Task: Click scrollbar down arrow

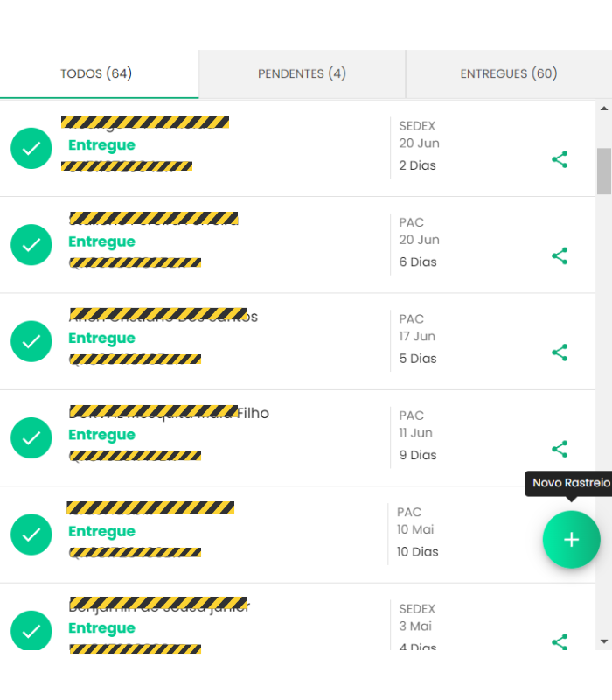Action: coord(604,641)
